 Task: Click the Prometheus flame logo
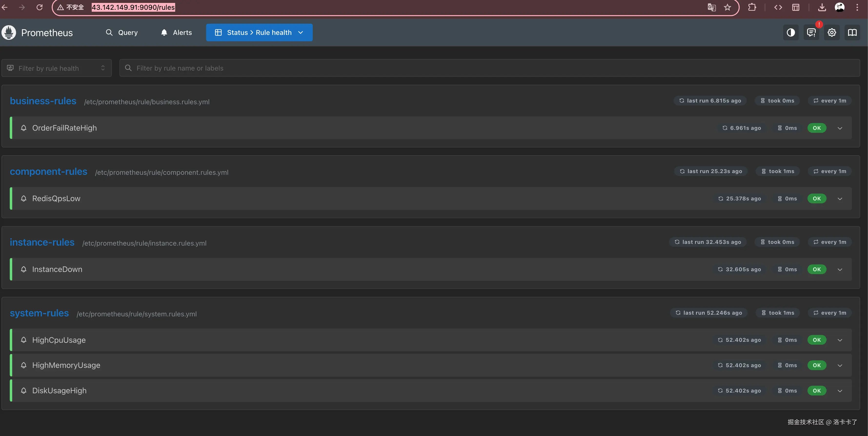[9, 33]
